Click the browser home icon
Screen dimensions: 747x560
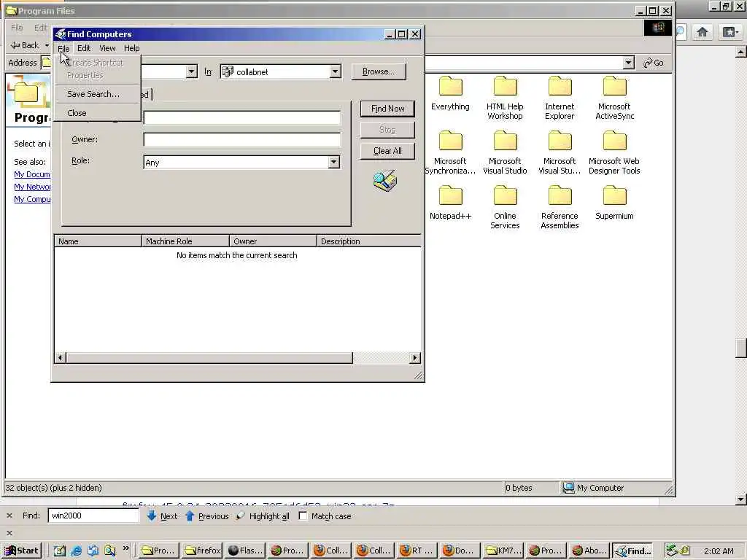(x=703, y=32)
